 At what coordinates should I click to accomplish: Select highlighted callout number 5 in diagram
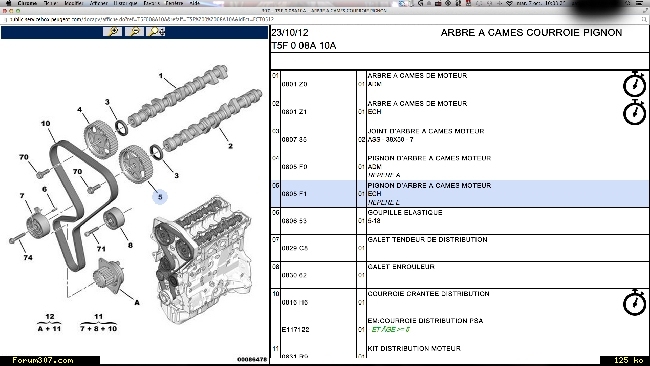pyautogui.click(x=160, y=197)
